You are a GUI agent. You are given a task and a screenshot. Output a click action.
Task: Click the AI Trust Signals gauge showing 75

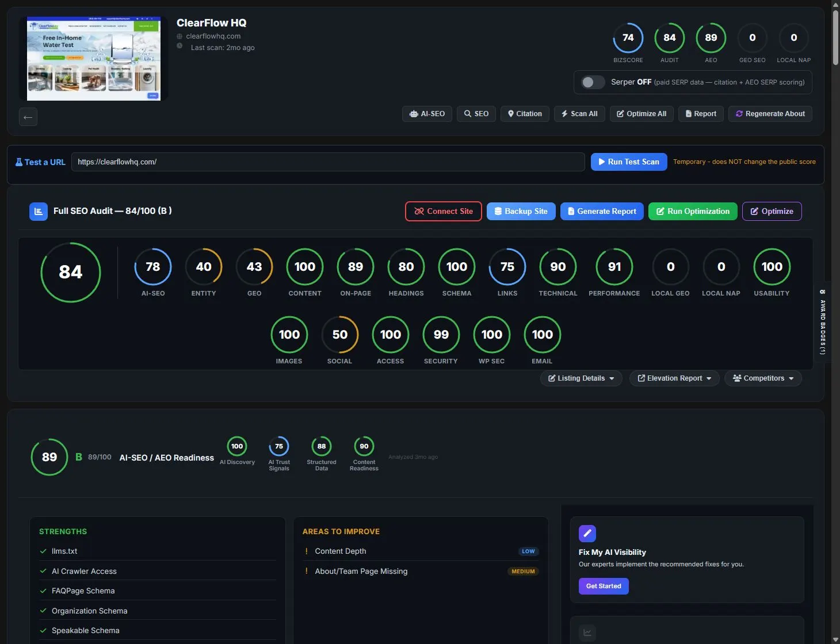pyautogui.click(x=279, y=446)
